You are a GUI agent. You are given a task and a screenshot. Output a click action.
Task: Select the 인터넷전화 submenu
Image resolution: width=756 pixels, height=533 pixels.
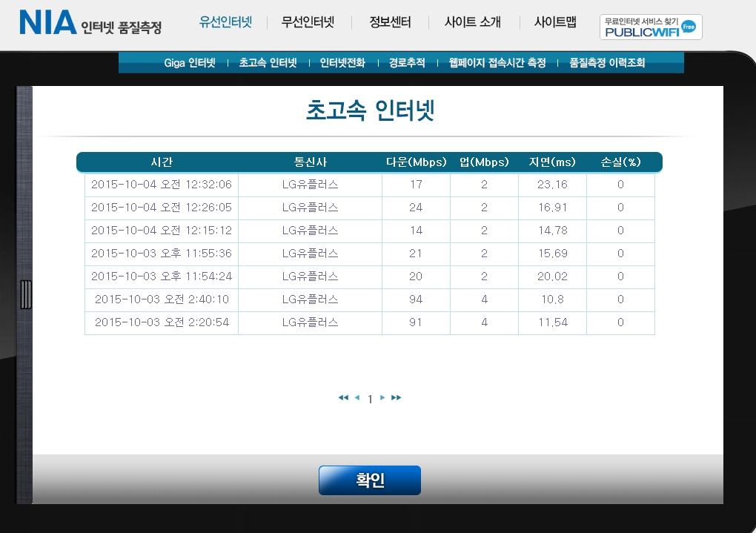pos(342,63)
